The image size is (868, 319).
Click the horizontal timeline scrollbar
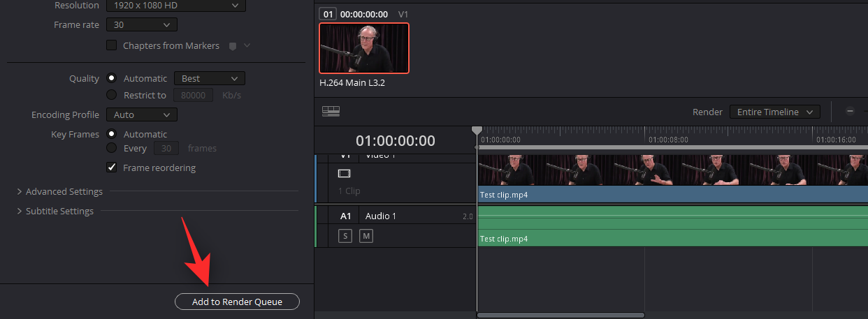click(560, 315)
